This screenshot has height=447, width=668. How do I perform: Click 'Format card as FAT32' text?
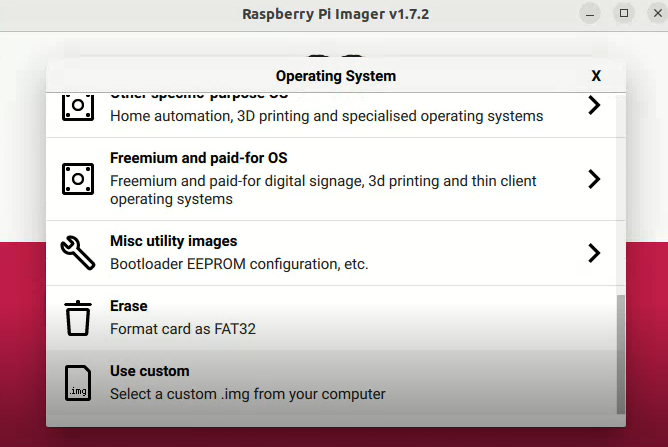pyautogui.click(x=183, y=329)
